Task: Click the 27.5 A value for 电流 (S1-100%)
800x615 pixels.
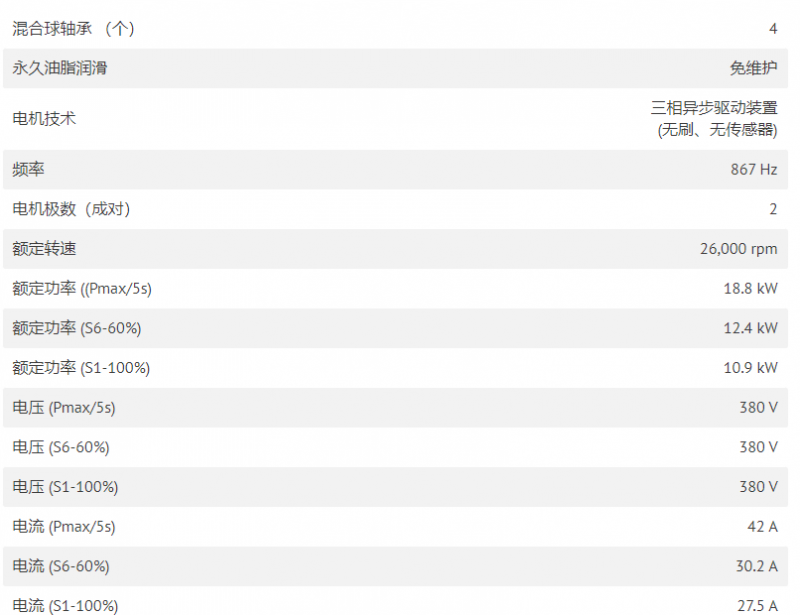Action: (757, 606)
